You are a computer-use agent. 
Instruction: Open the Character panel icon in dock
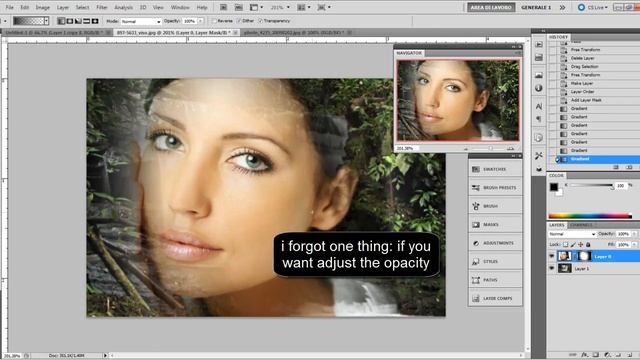pos(539,106)
